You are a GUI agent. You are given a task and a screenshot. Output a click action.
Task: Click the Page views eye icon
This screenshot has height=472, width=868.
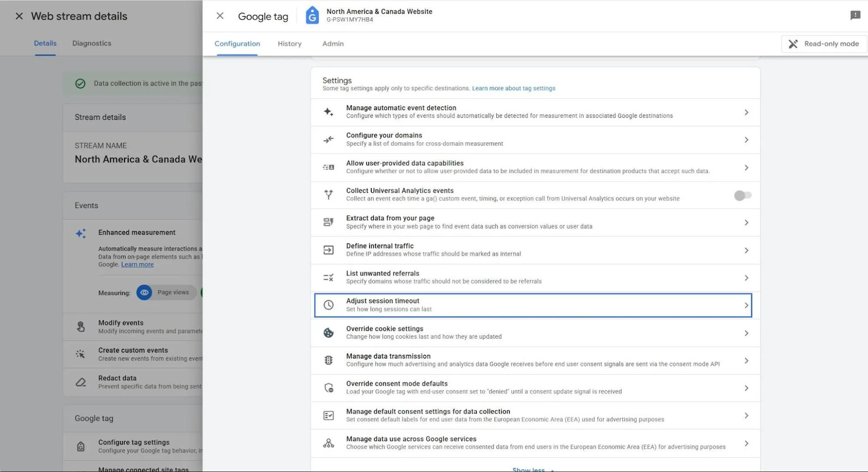[144, 292]
